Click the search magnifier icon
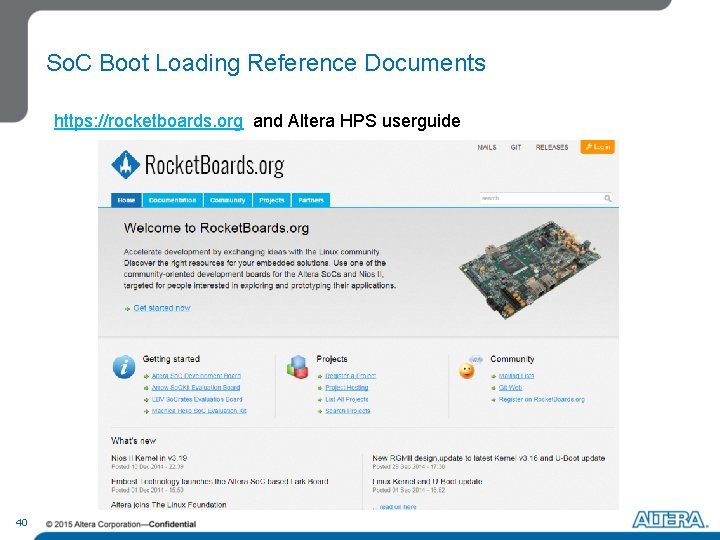 coord(608,198)
